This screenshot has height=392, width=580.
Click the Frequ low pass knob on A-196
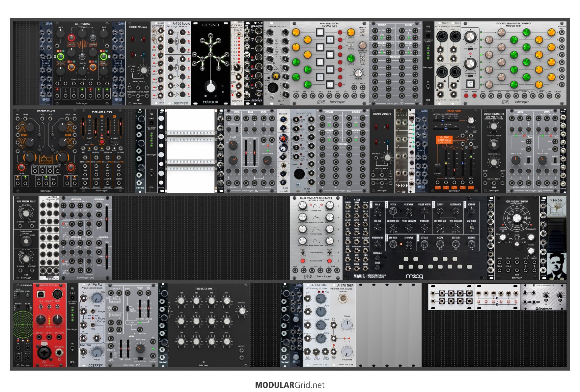97,352
